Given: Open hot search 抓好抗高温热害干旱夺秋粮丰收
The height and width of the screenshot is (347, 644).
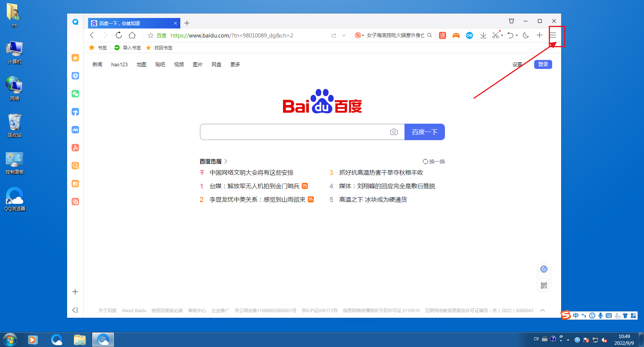Looking at the screenshot, I should 381,172.
